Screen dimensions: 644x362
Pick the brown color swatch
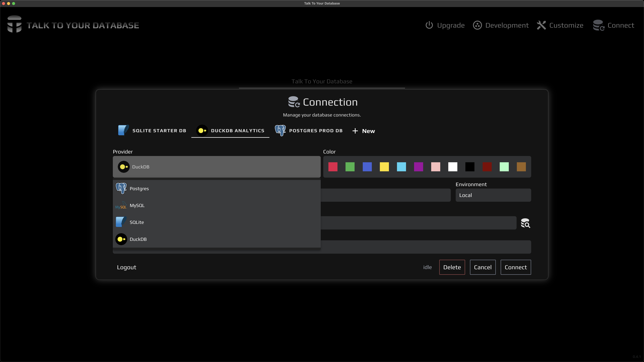pyautogui.click(x=521, y=167)
